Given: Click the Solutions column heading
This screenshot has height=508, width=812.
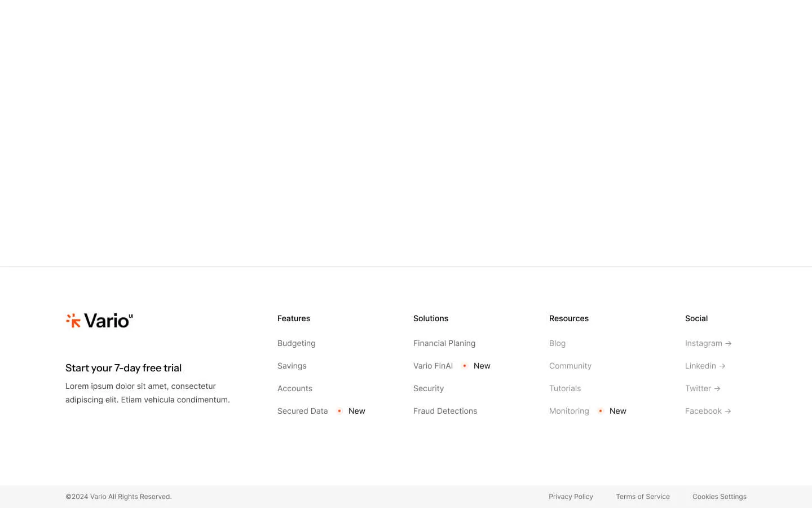Looking at the screenshot, I should click(431, 318).
